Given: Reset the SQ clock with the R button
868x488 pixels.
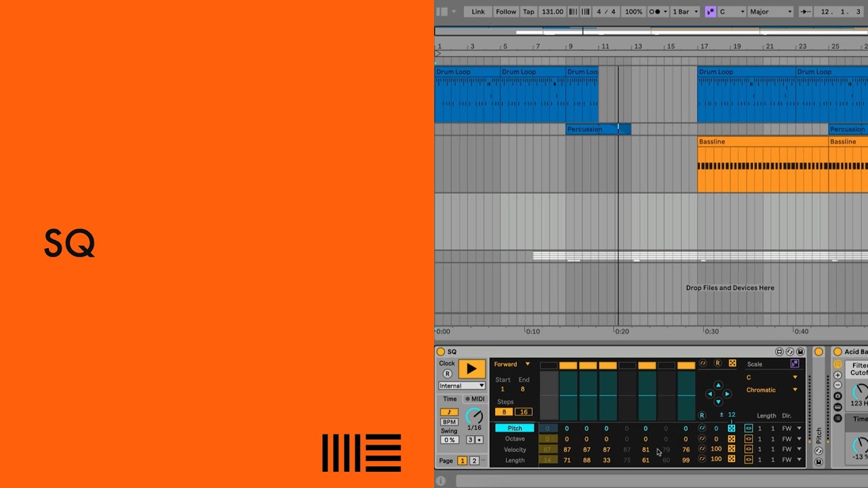Looking at the screenshot, I should (x=447, y=373).
